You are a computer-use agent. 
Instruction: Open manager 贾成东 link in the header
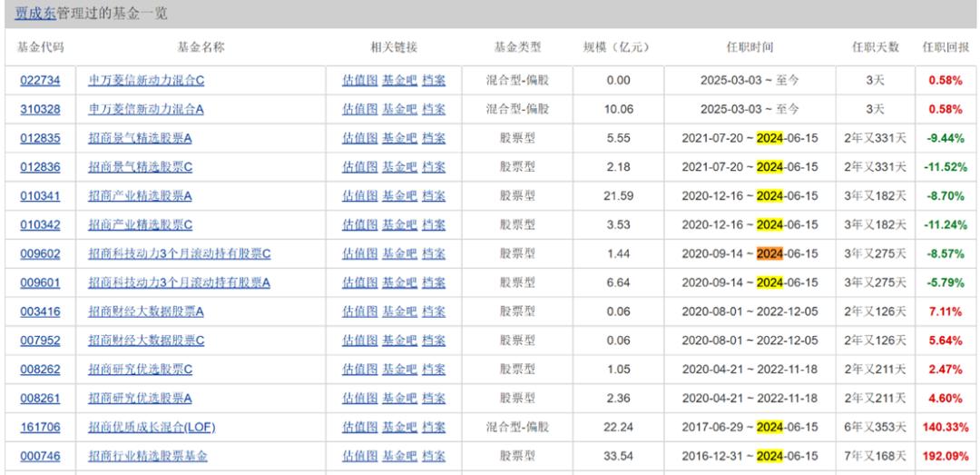(x=35, y=13)
